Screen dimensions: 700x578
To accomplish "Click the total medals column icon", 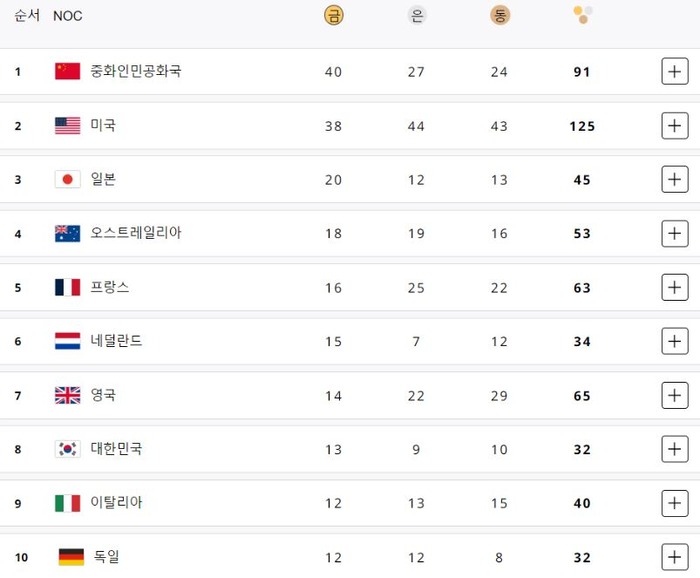I will click(x=583, y=14).
